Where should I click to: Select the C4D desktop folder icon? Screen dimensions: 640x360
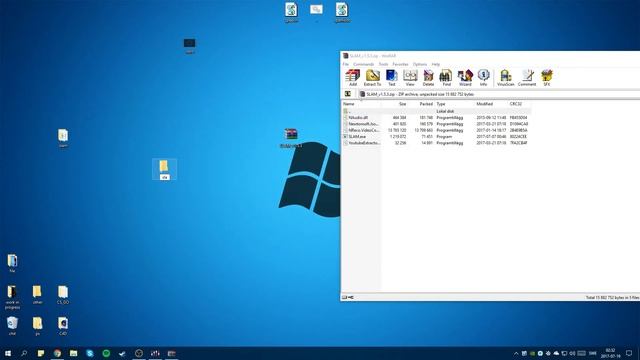[63, 326]
